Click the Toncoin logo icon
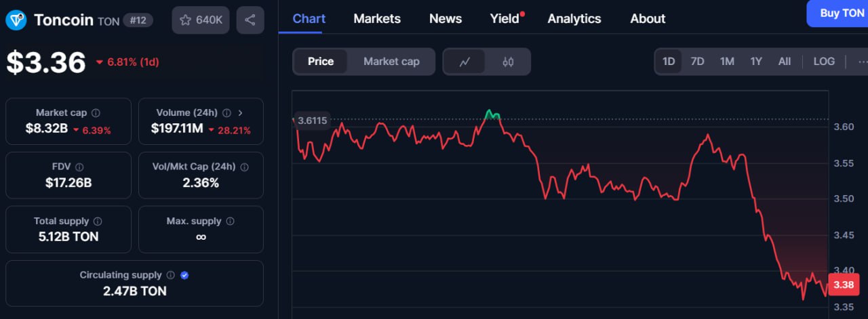 [16, 20]
